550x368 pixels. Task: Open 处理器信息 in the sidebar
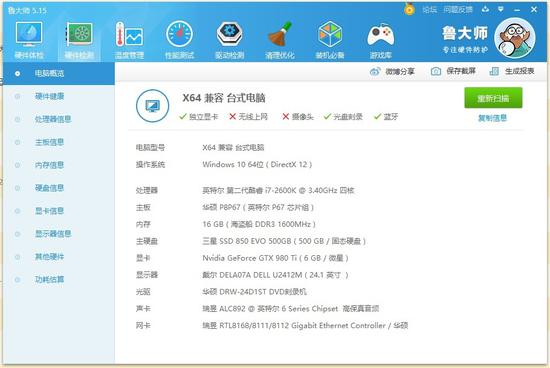pos(53,119)
